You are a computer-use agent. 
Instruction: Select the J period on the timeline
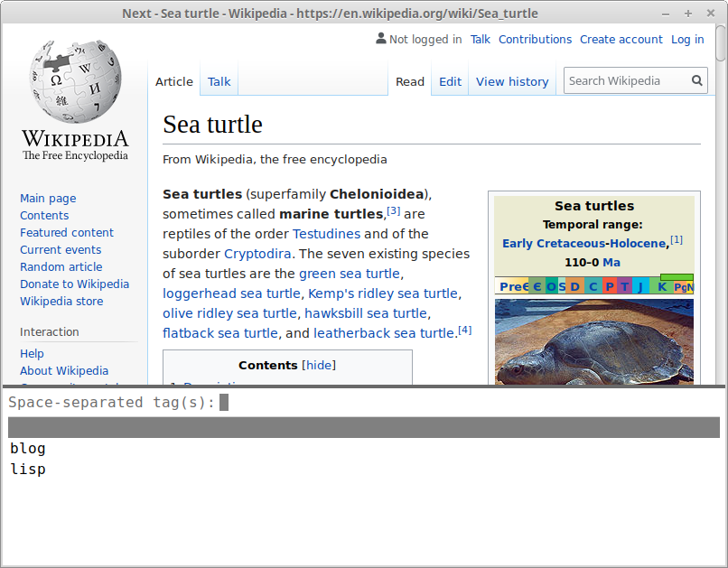point(640,286)
